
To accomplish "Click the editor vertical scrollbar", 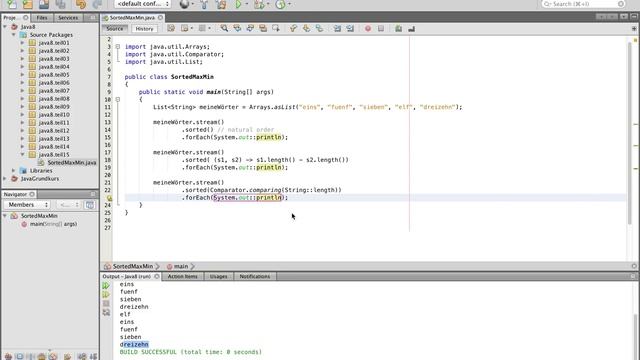I will [x=630, y=133].
